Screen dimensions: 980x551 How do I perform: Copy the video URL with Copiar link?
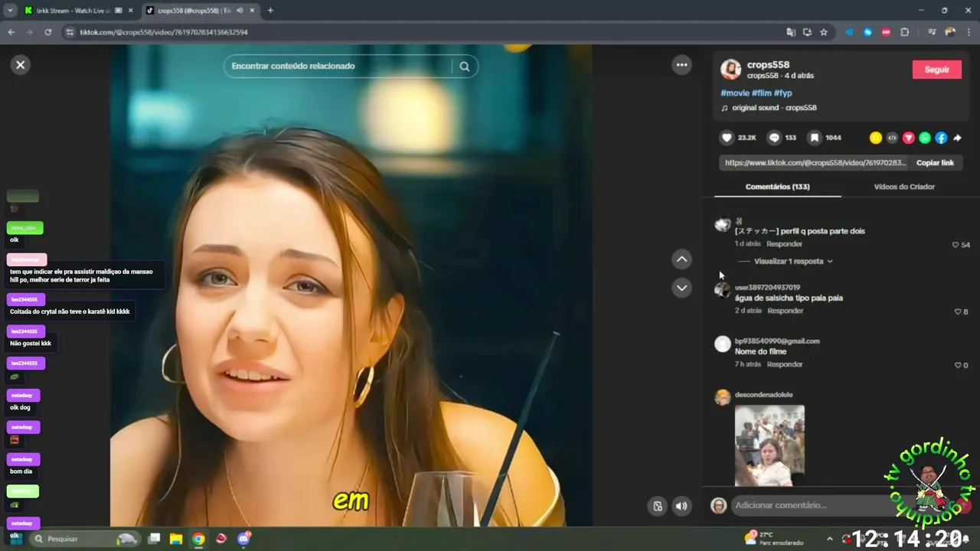pos(935,163)
